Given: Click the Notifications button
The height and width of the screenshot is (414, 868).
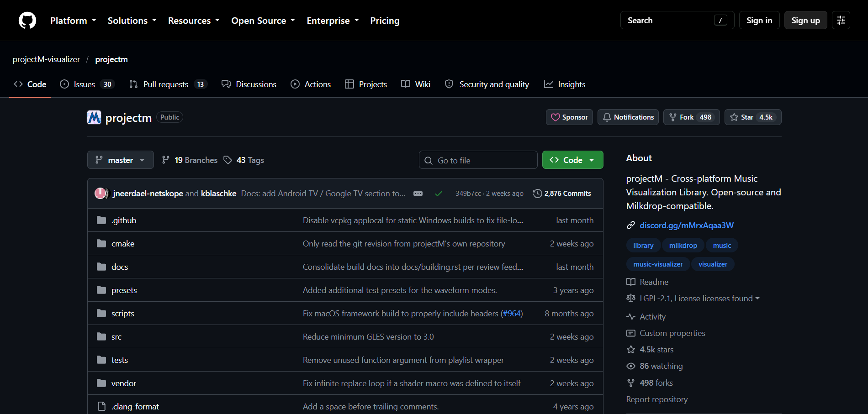Looking at the screenshot, I should tap(628, 117).
